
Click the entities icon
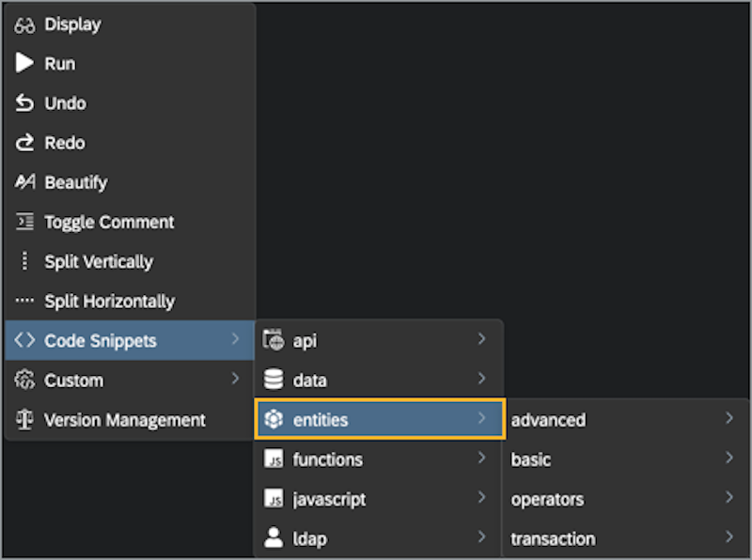pyautogui.click(x=274, y=419)
